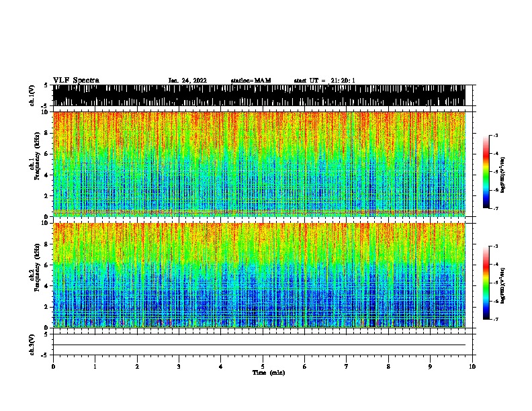Click the "10" kHz tick on ch.2 frequency axis
Viewport: 532px width, 411px height.
click(46, 223)
